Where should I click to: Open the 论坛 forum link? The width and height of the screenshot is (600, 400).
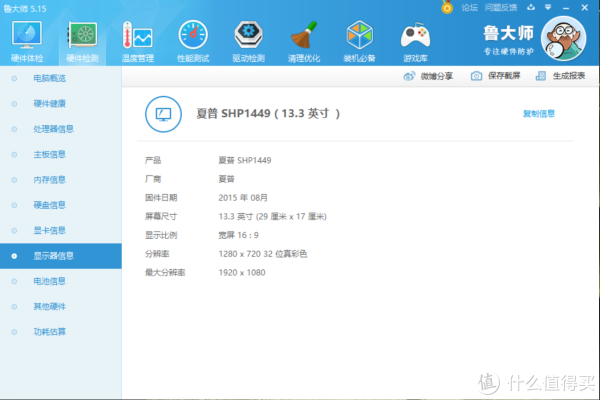coord(463,7)
